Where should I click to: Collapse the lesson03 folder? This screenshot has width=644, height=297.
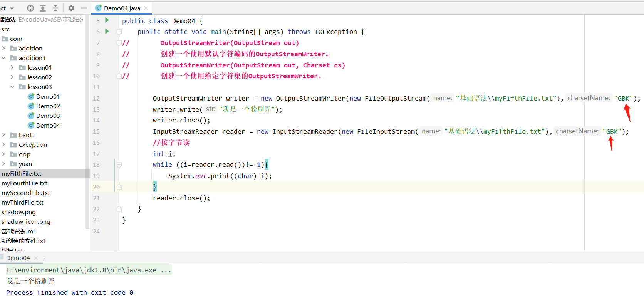coord(12,87)
